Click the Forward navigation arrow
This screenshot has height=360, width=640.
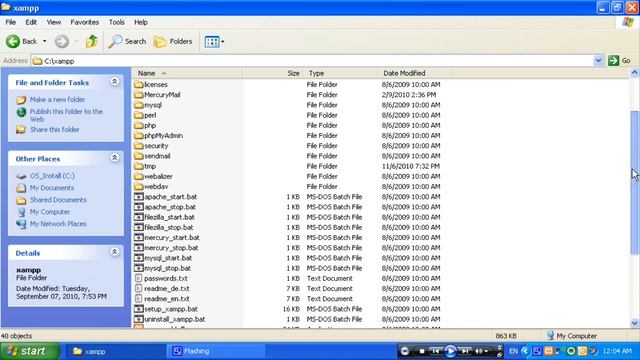62,41
